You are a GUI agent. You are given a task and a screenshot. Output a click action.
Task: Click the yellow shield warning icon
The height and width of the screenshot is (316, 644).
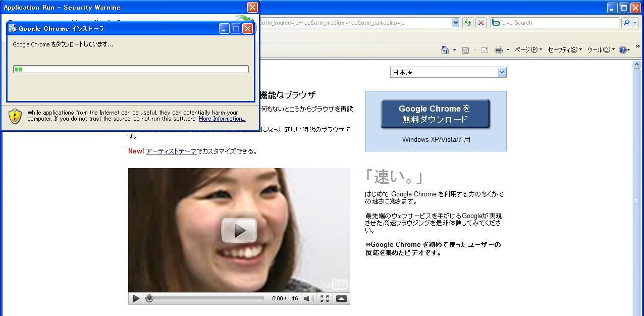pyautogui.click(x=15, y=116)
